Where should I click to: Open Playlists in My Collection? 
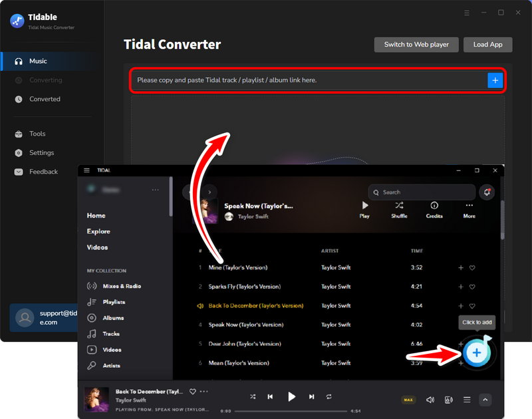(x=106, y=302)
